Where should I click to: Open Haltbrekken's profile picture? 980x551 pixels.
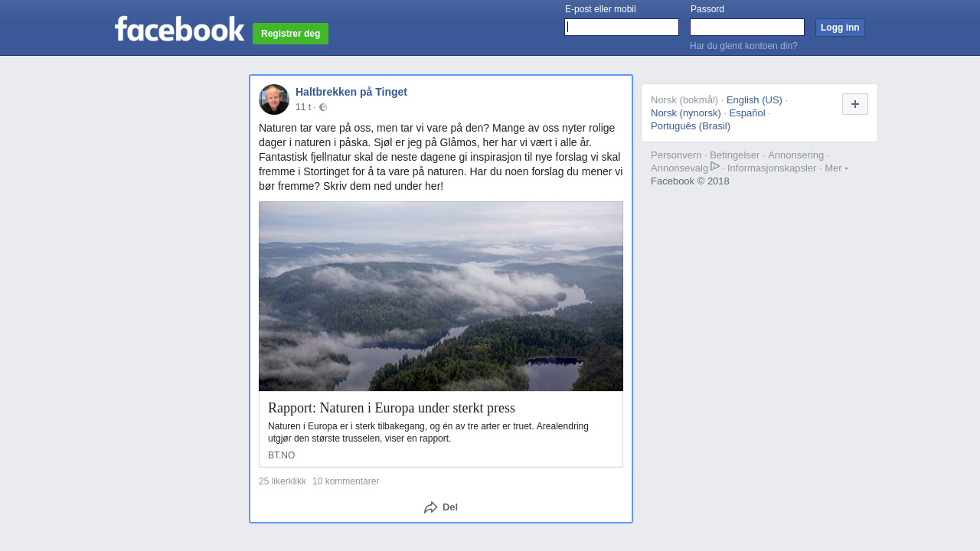[274, 99]
